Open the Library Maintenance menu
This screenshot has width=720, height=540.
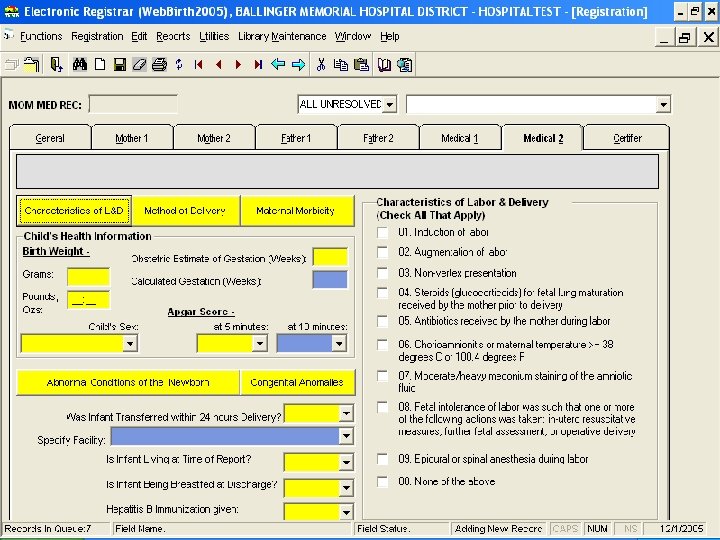coord(282,36)
